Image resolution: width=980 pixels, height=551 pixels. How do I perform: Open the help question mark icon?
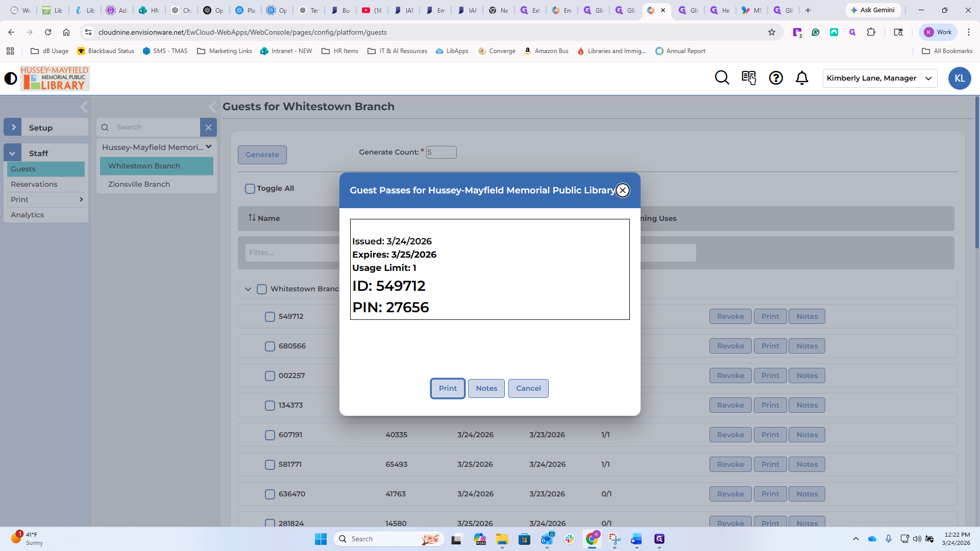click(x=776, y=78)
